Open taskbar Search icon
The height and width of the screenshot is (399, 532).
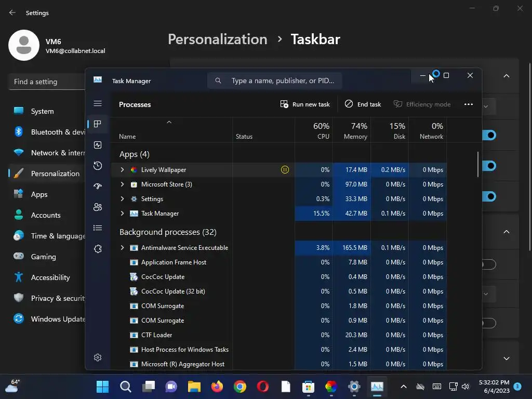click(x=126, y=387)
